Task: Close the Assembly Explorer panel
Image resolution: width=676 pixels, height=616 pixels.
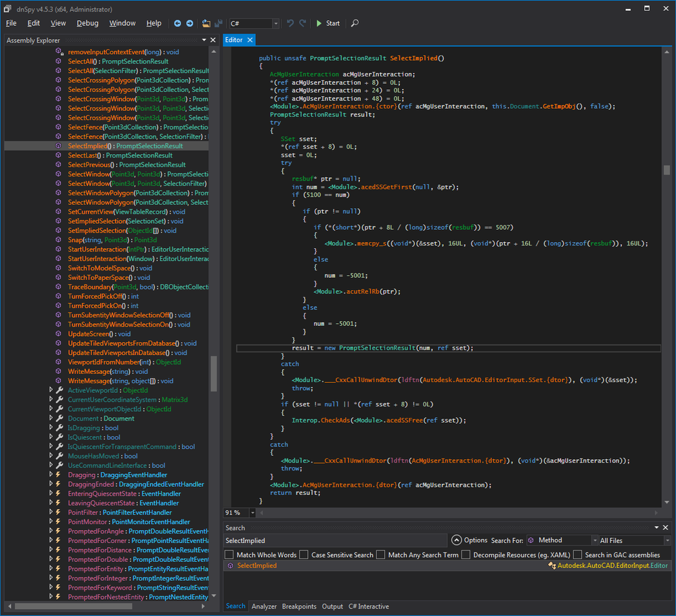Action: point(213,40)
